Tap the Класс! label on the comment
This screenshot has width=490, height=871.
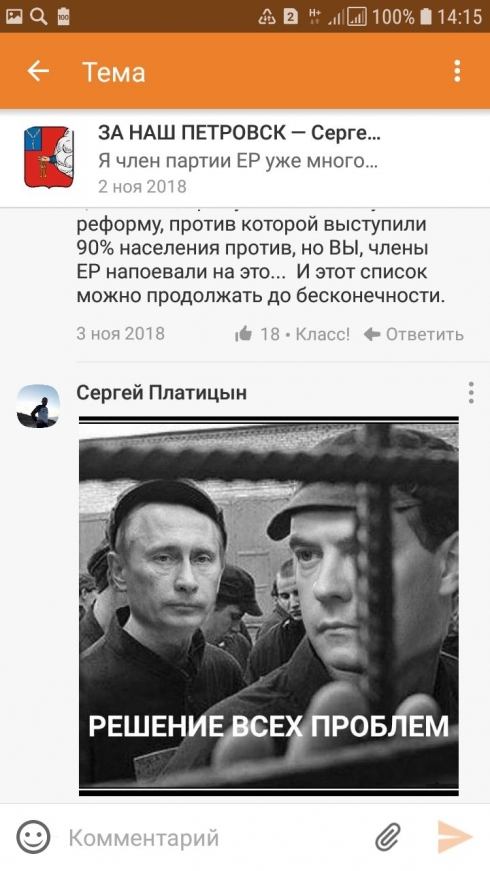click(323, 334)
